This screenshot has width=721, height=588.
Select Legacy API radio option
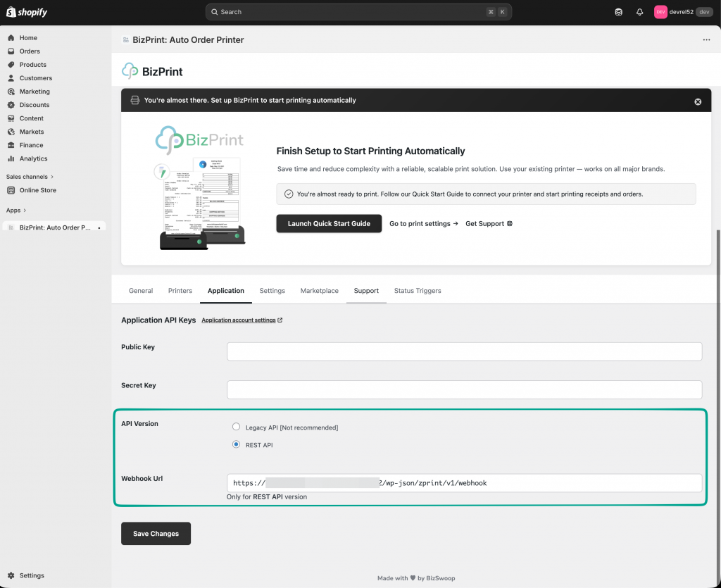point(236,427)
